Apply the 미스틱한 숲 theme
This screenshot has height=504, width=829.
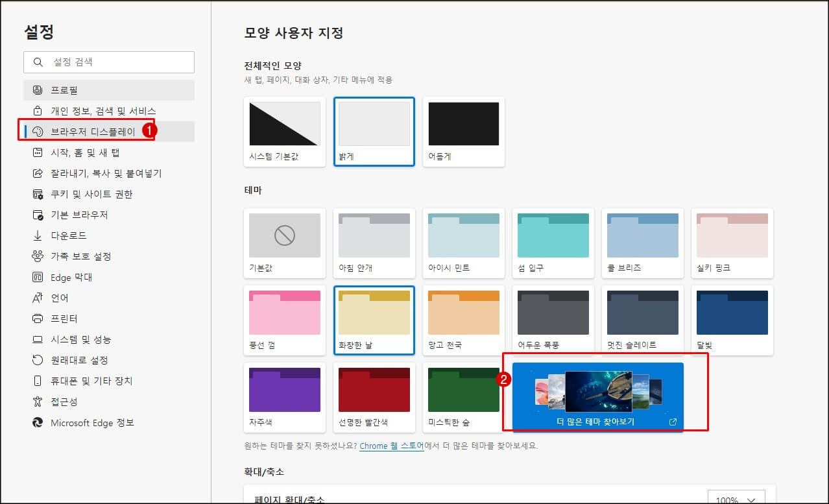464,398
